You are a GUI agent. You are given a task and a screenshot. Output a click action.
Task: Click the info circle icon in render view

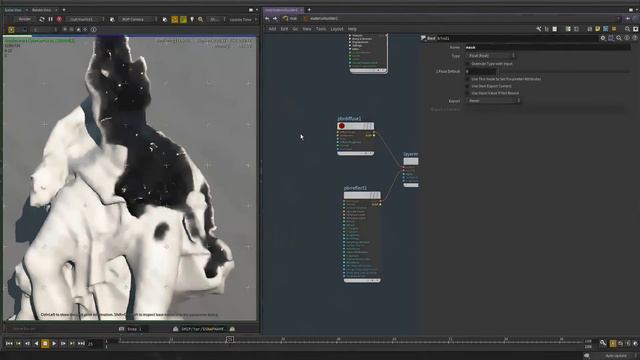[x=93, y=29]
